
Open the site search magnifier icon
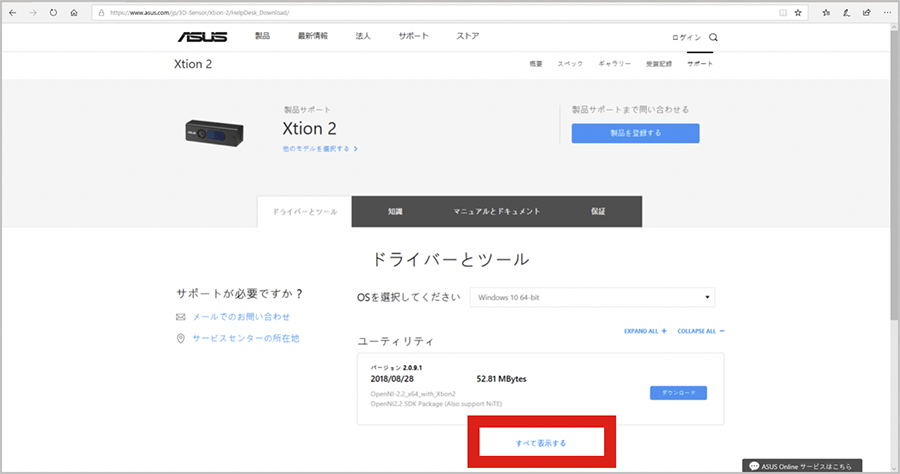(713, 37)
